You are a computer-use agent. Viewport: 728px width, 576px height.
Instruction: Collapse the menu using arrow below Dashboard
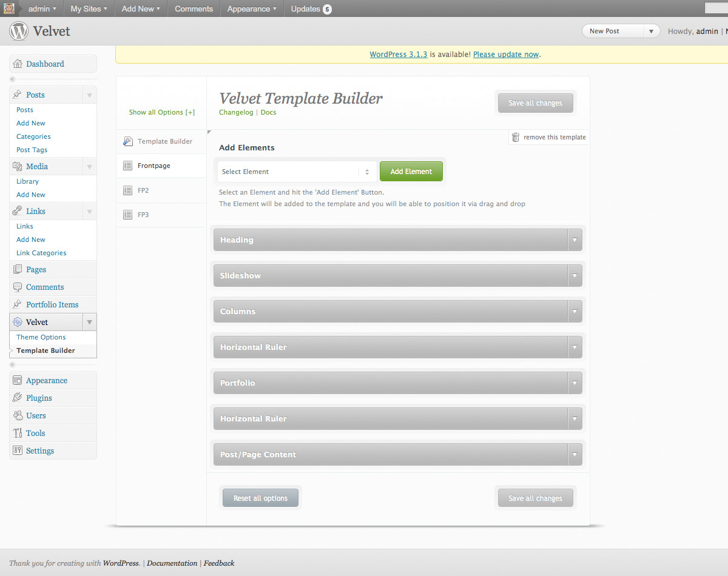[12, 79]
